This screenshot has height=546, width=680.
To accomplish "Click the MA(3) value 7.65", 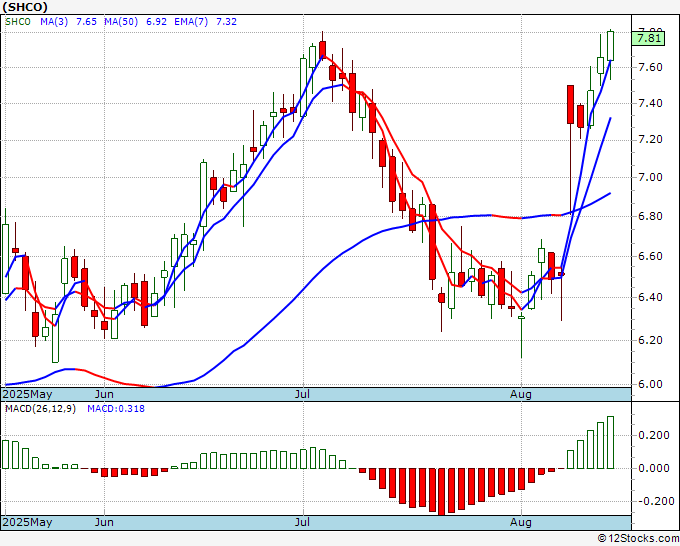I will (x=86, y=22).
